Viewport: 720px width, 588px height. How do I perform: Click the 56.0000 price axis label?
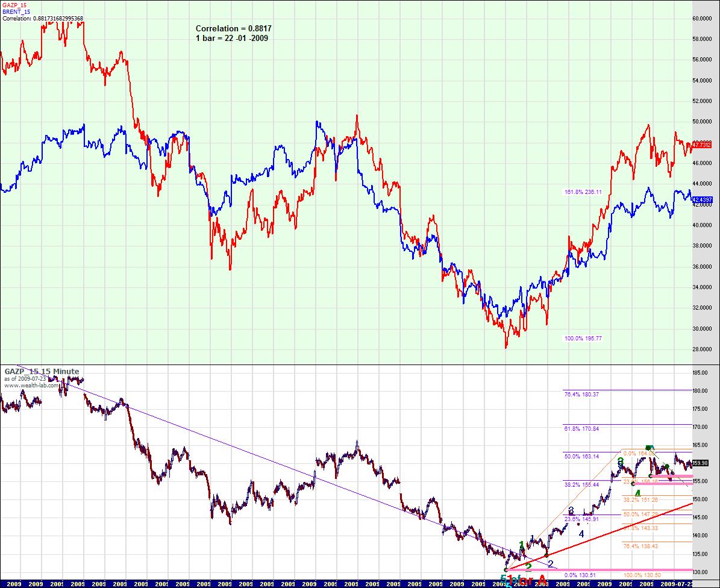pyautogui.click(x=702, y=60)
